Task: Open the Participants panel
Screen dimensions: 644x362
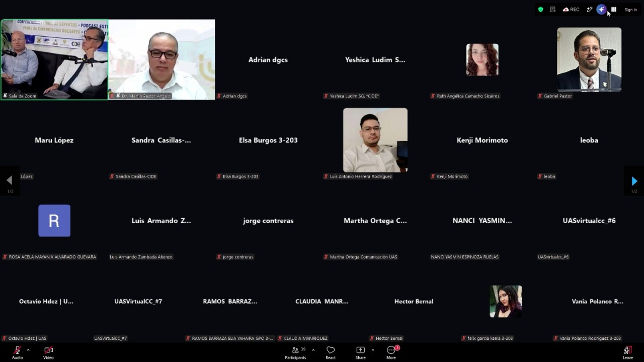Action: pos(295,352)
